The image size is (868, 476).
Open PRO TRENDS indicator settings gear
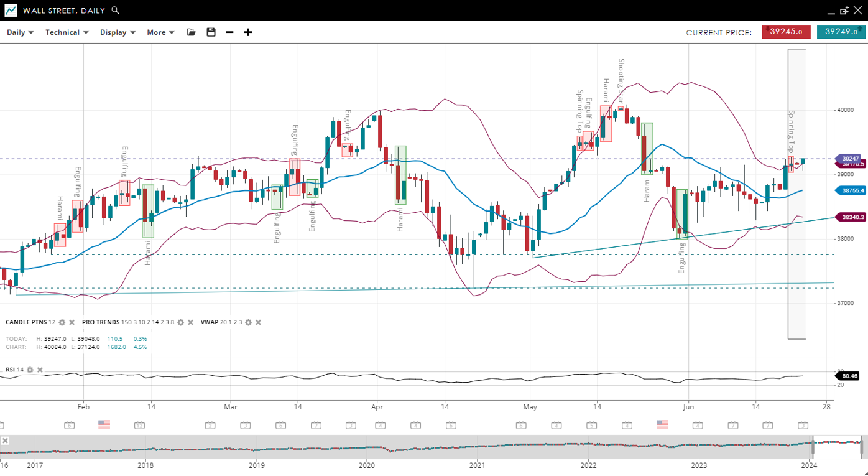tap(180, 322)
